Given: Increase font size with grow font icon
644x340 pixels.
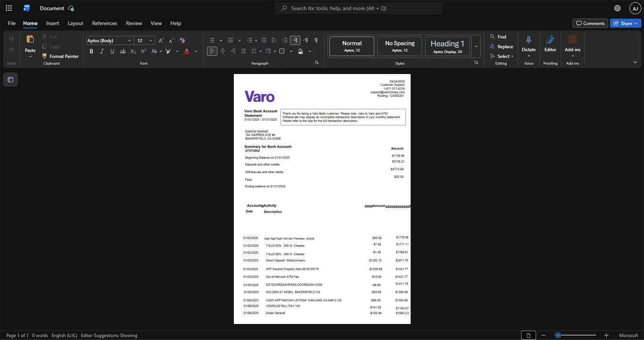Looking at the screenshot, I should [x=161, y=41].
